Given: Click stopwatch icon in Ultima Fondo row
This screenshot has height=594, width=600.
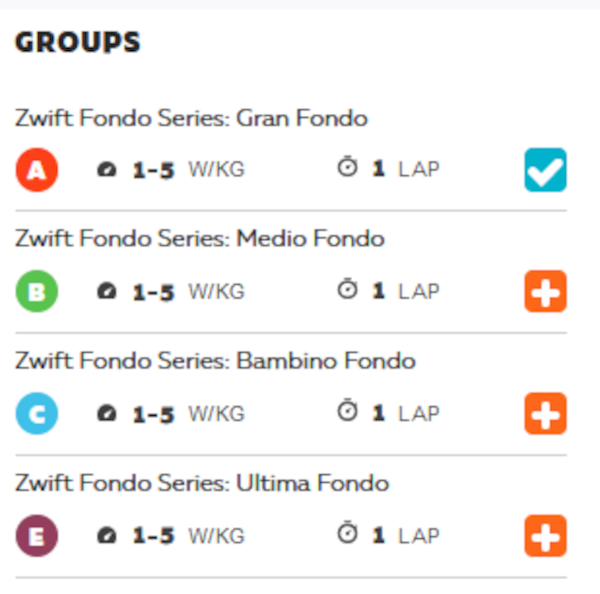Looking at the screenshot, I should [x=347, y=532].
